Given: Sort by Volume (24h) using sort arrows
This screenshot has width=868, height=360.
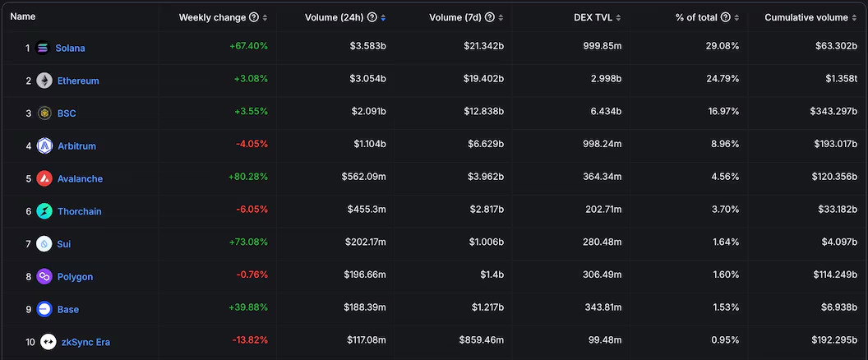Looking at the screenshot, I should [383, 17].
